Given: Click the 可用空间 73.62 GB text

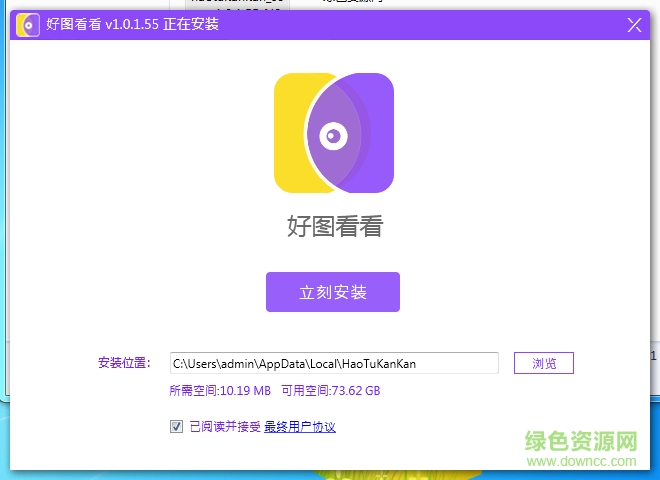Looking at the screenshot, I should coord(330,391).
